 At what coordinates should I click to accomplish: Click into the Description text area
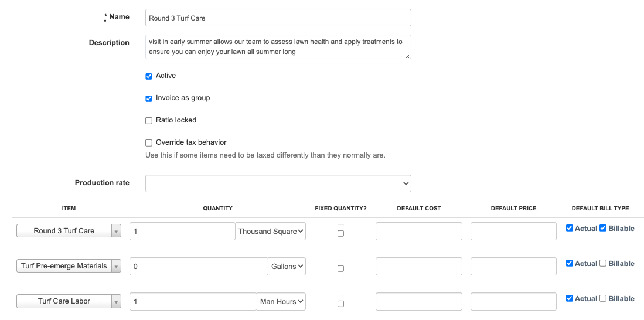pyautogui.click(x=278, y=47)
